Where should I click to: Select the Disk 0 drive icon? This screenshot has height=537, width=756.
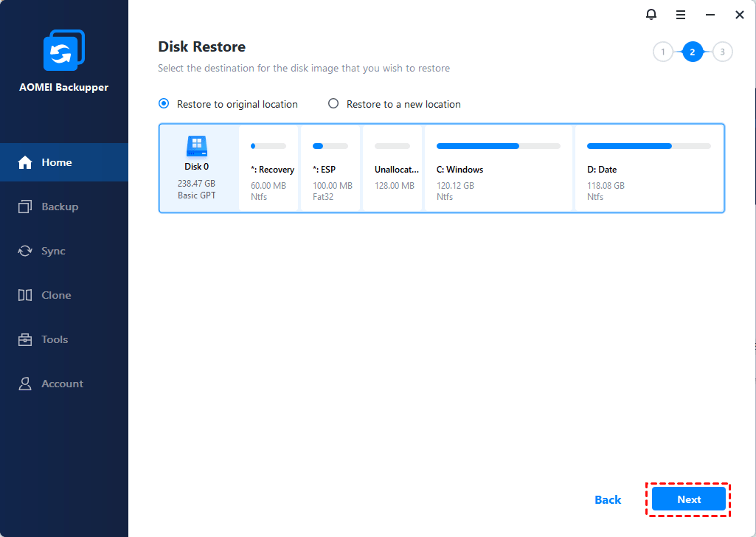pos(197,146)
